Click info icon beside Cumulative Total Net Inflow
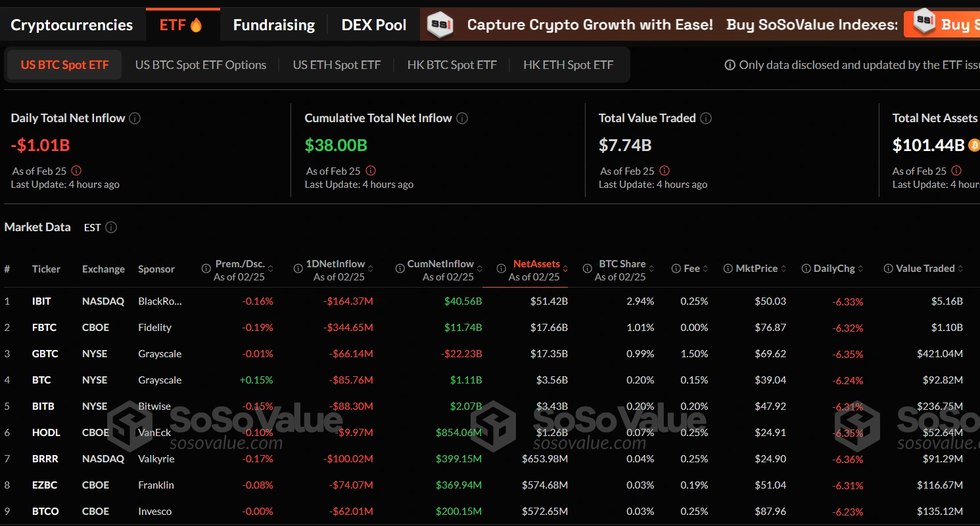980x526 pixels. pos(462,118)
